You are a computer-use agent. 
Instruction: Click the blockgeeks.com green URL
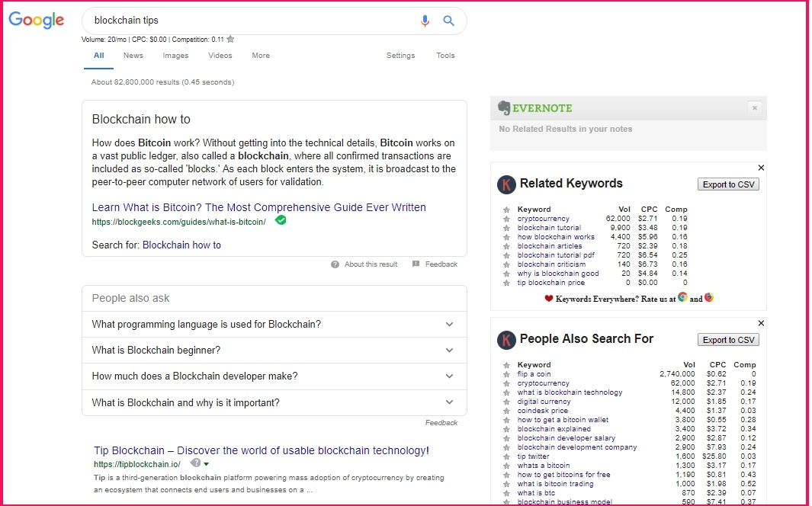(x=178, y=222)
